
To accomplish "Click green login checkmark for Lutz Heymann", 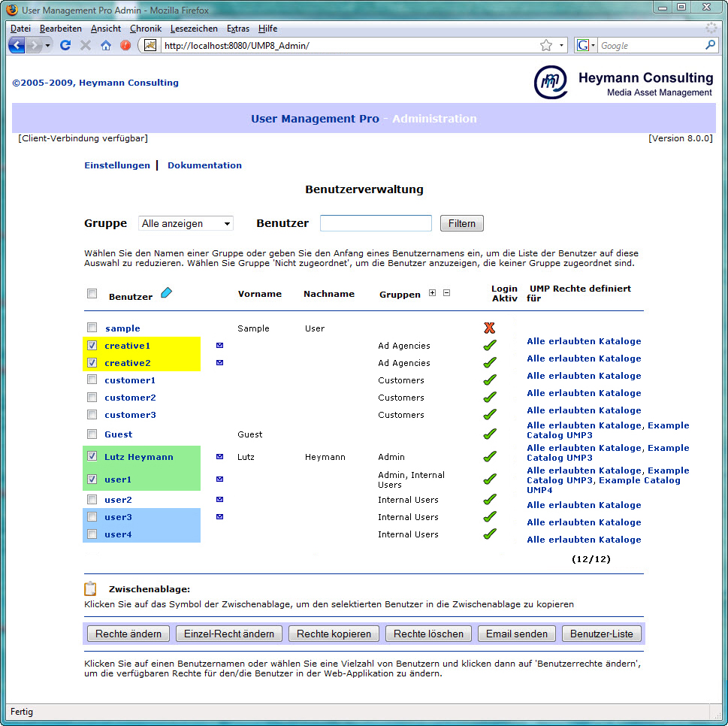I will point(490,457).
